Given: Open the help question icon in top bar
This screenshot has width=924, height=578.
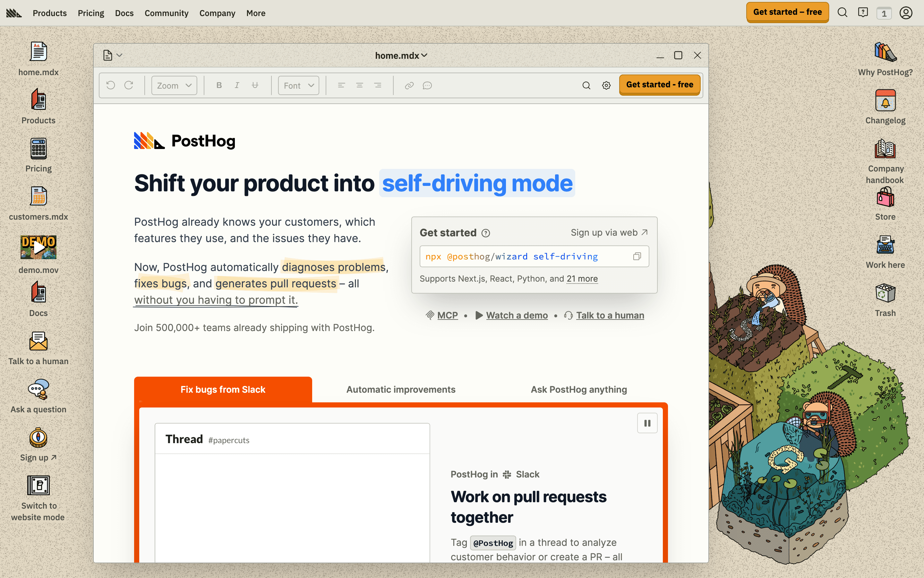Looking at the screenshot, I should [x=863, y=13].
